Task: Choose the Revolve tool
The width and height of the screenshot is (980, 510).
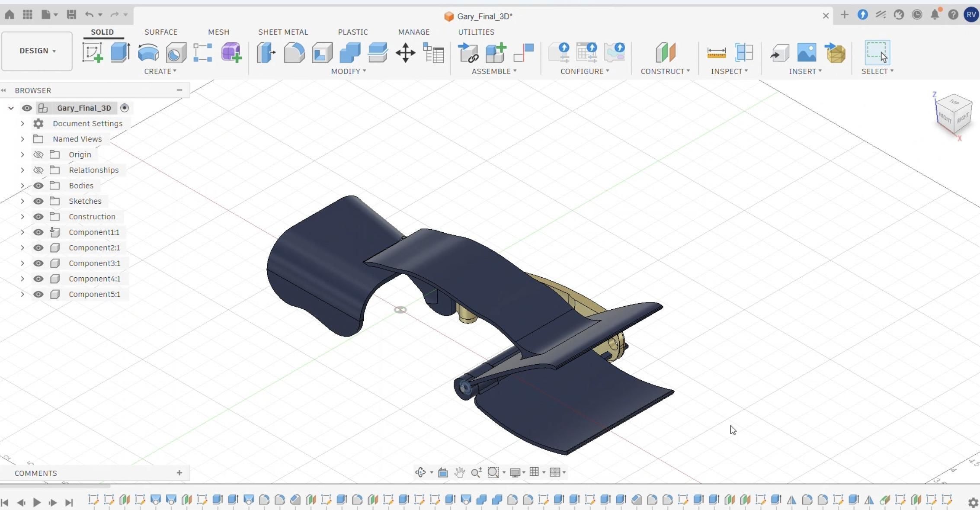Action: 148,53
